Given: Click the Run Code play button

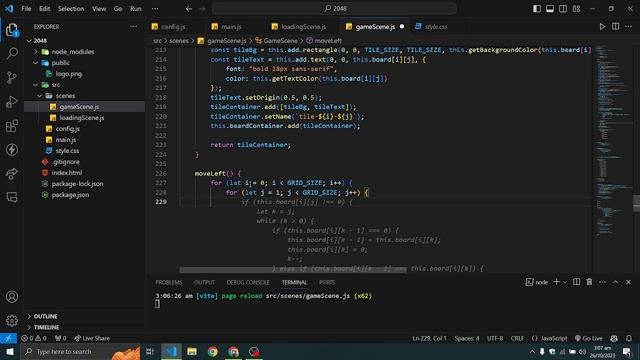Looking at the screenshot, I should [602, 27].
